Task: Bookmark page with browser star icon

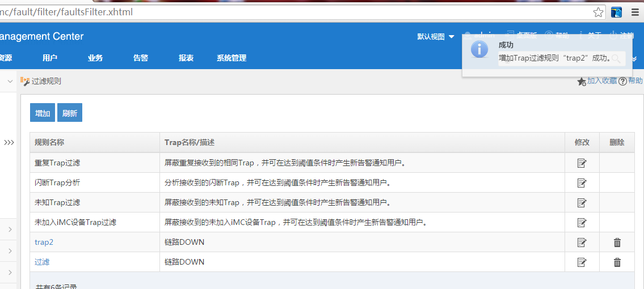Action: (598, 12)
